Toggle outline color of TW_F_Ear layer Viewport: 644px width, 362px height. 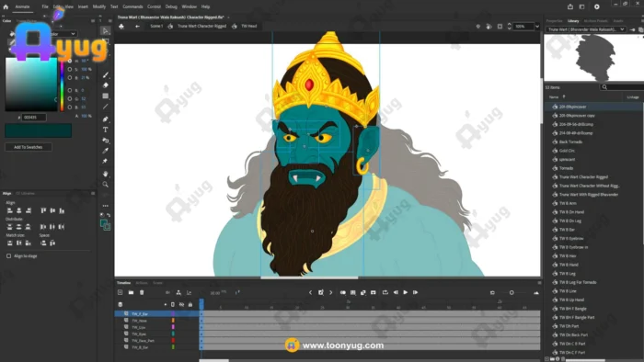pyautogui.click(x=173, y=314)
